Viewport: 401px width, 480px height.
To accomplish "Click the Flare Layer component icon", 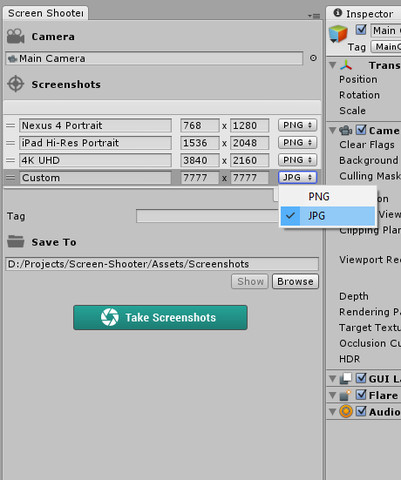I will tap(346, 395).
